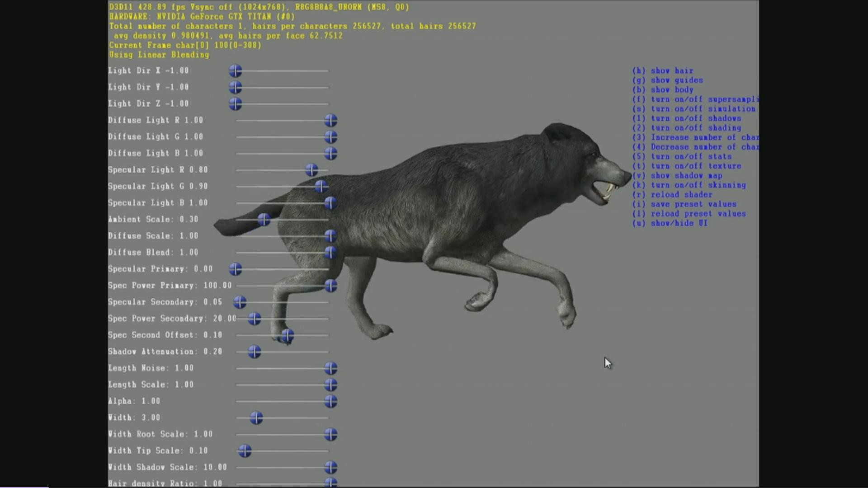Click the Light Dir Y slider handle
Viewport: 868px width, 488px height.
pyautogui.click(x=235, y=87)
